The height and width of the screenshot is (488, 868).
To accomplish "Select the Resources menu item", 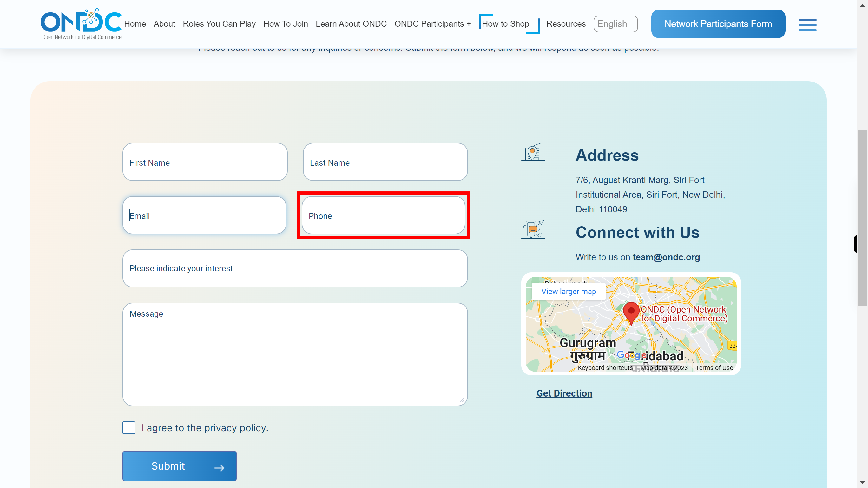I will (566, 24).
